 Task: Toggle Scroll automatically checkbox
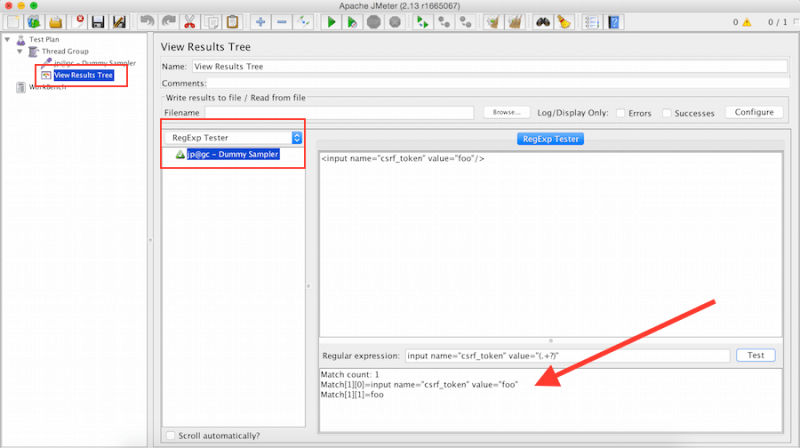click(x=170, y=435)
